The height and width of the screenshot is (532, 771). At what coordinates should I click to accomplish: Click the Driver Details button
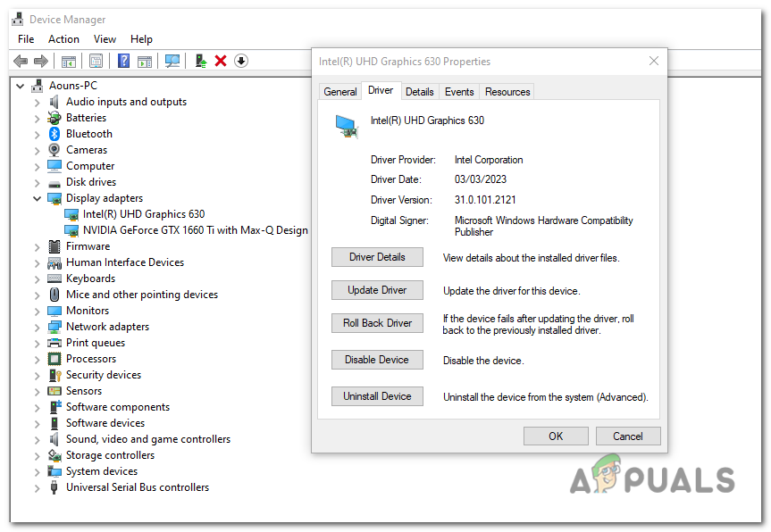tap(377, 256)
